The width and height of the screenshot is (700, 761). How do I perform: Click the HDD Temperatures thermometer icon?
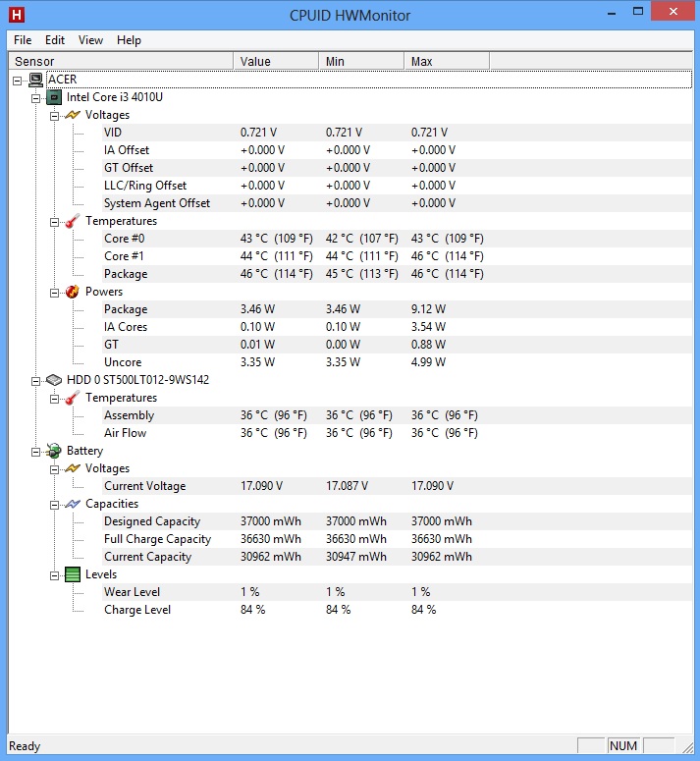(x=73, y=398)
